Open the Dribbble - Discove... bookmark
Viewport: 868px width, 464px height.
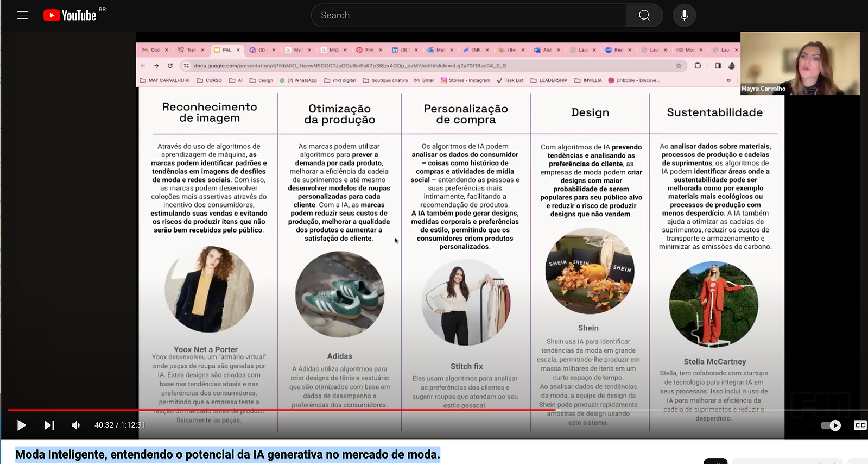tap(634, 80)
